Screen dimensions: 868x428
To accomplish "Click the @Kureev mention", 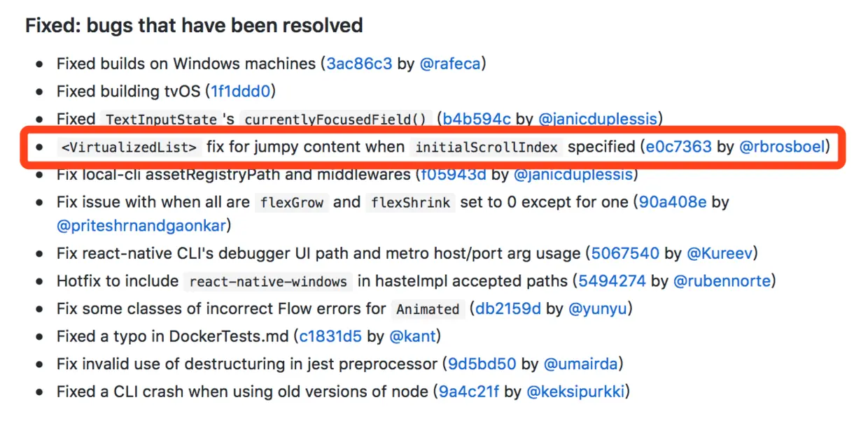I will 720,253.
